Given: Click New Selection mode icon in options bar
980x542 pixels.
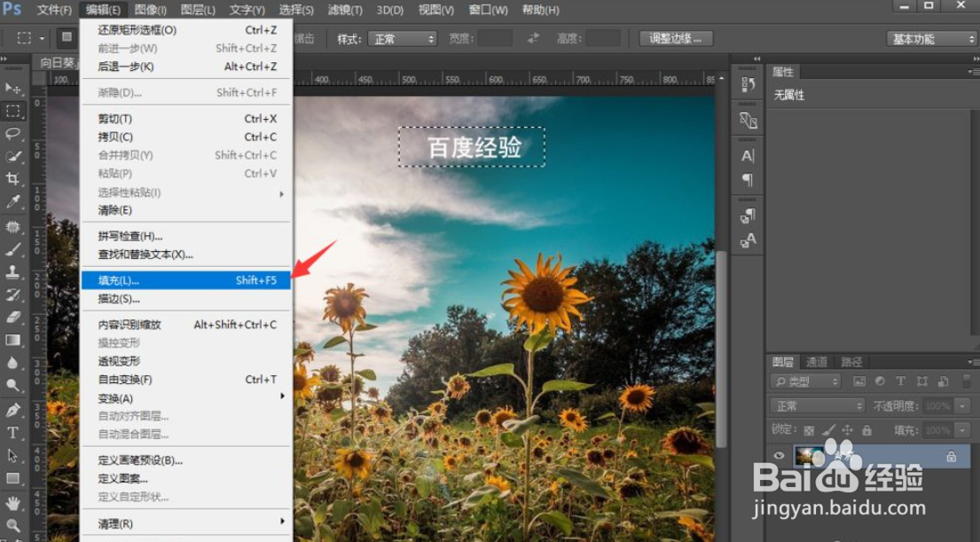Looking at the screenshot, I should [x=67, y=38].
